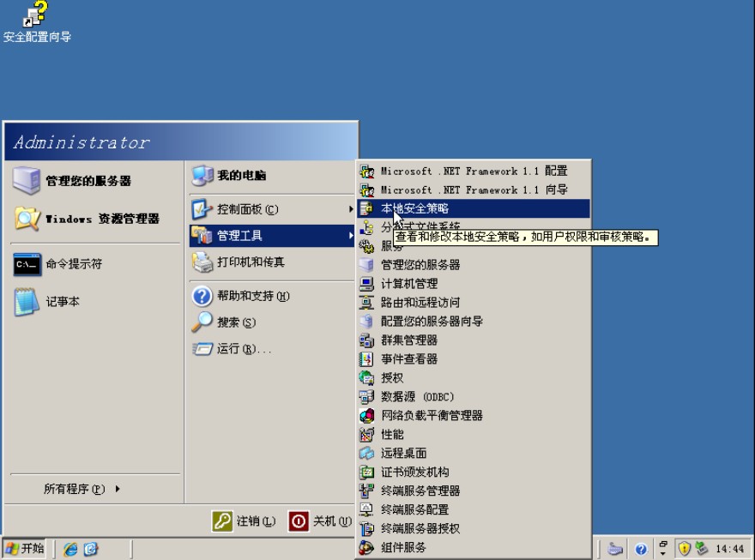Viewport: 755px width, 560px height.
Task: Open 数据源 (ODBC)
Action: [474, 396]
